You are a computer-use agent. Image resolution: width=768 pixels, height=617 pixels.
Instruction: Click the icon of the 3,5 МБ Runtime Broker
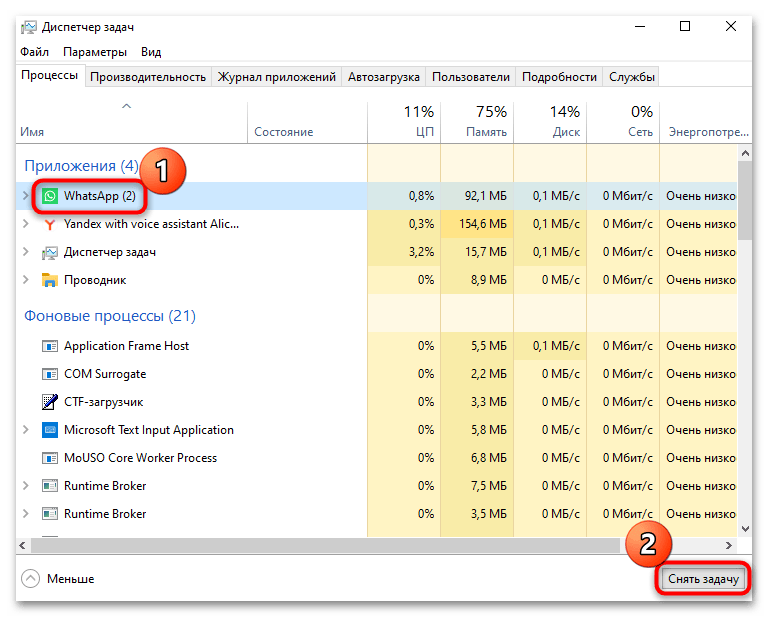[49, 514]
